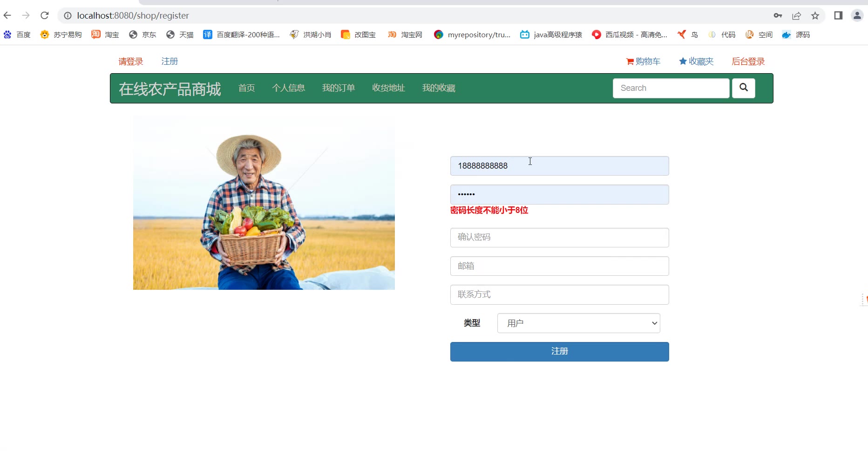Screen dimensions: 868x451
Task: Click the 请登录 login link
Action: (x=131, y=61)
